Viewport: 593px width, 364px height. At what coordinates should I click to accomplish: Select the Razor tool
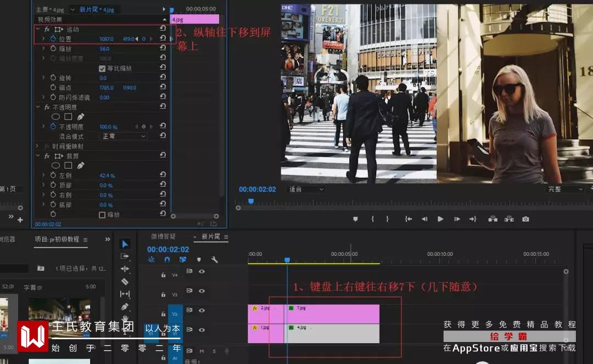125,282
